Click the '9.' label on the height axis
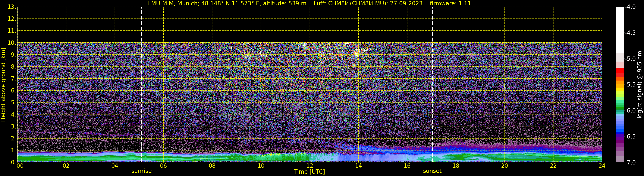644x176 pixels. pyautogui.click(x=13, y=55)
